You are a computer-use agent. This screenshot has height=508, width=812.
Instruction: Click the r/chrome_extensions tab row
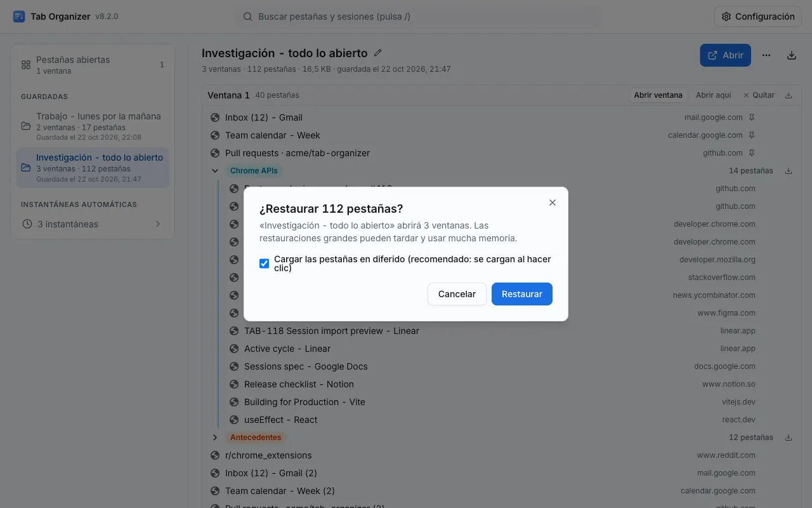[501, 455]
